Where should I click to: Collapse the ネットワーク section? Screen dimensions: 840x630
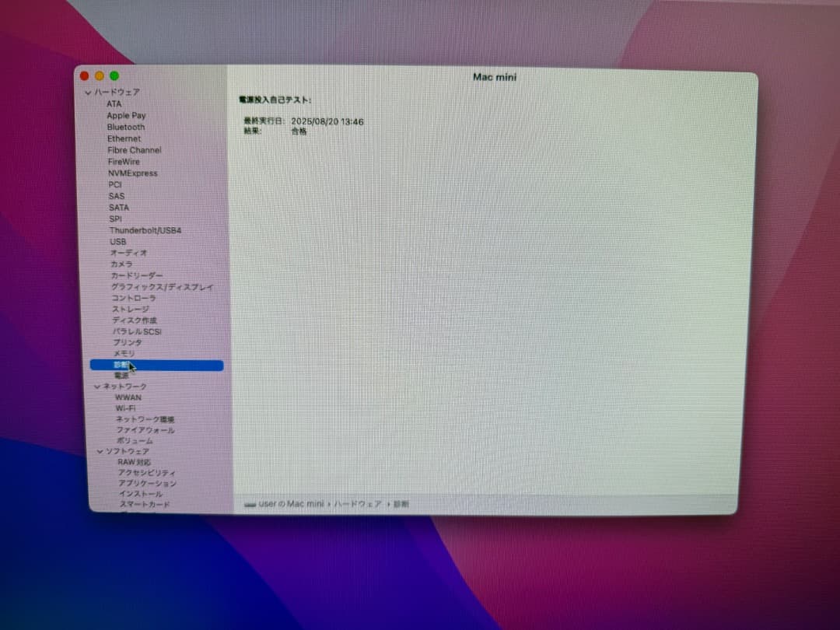[100, 386]
